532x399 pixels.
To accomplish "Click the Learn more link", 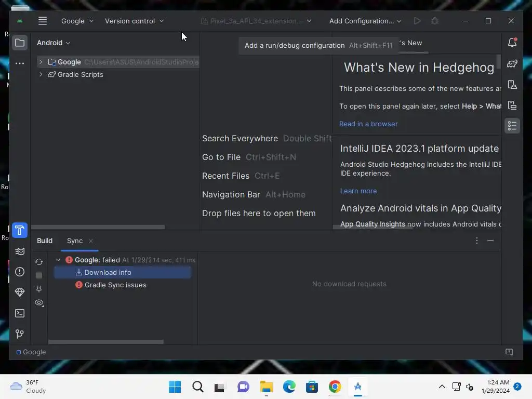I will tap(358, 191).
